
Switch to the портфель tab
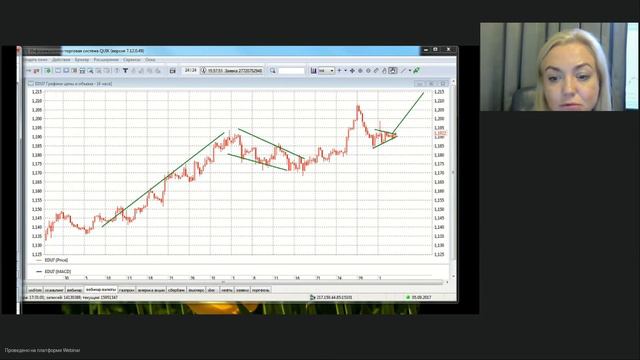point(260,290)
